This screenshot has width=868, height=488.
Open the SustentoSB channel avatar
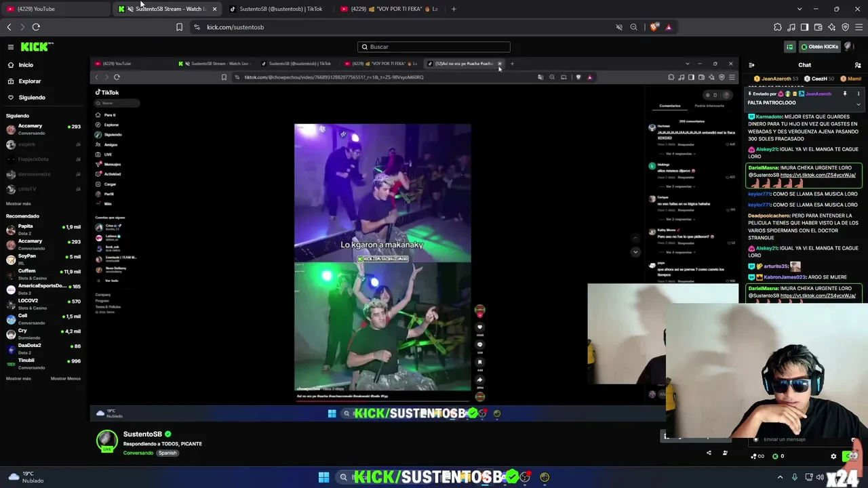[x=106, y=441]
